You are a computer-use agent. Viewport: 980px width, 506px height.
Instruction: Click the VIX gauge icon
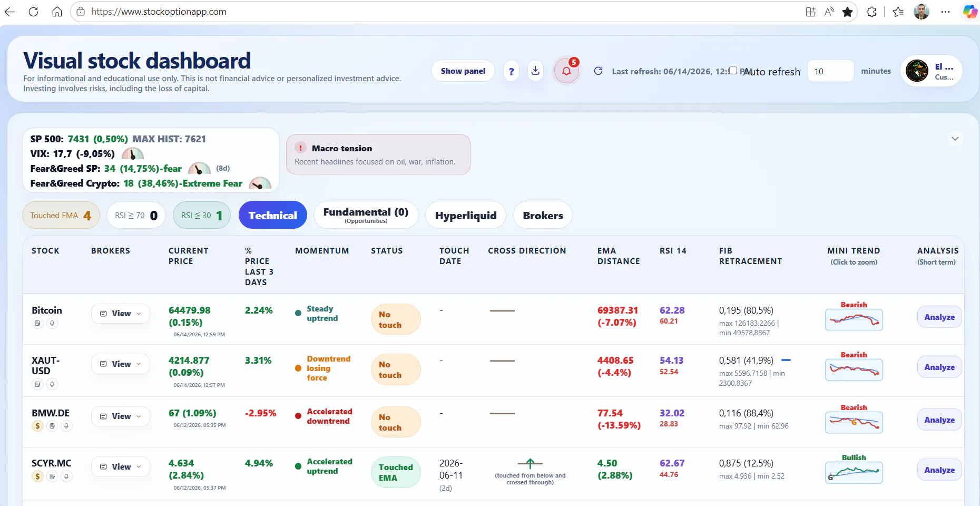[133, 154]
